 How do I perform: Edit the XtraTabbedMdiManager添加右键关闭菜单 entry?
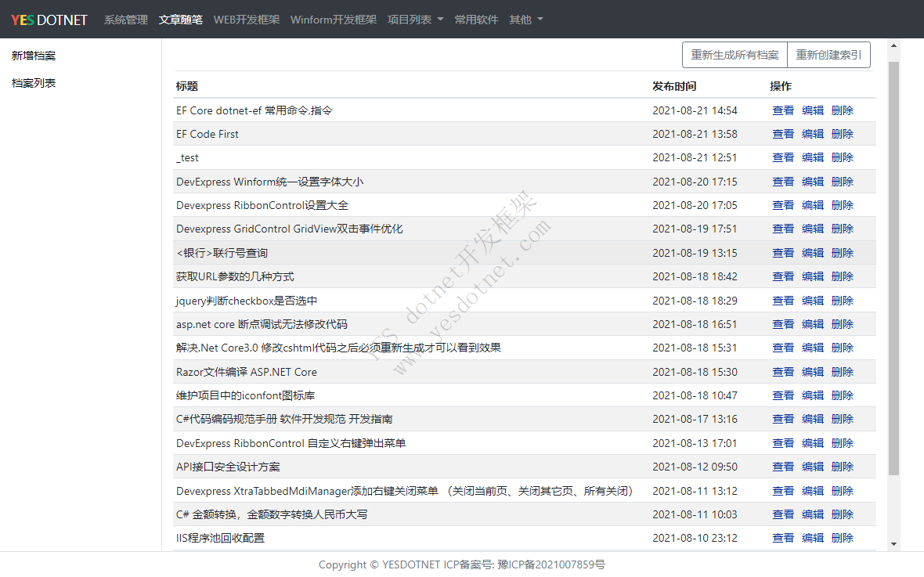[813, 491]
